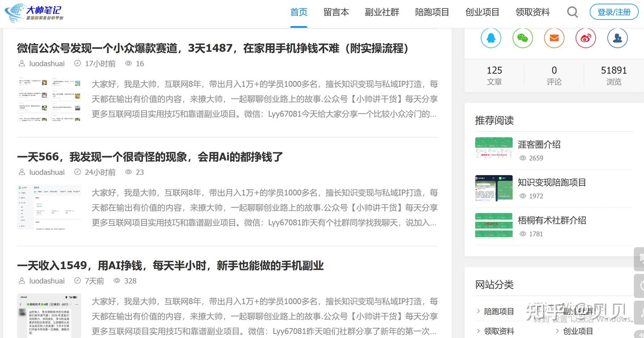
Task: Click the 网站分类 section heading
Action: pyautogui.click(x=494, y=284)
